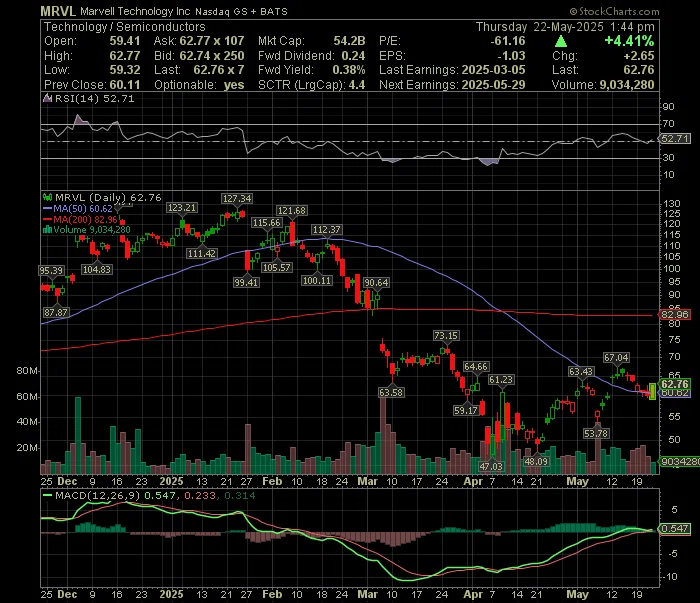Image resolution: width=700 pixels, height=603 pixels.
Task: Click the green price axis tag 62.76
Action: click(x=675, y=384)
